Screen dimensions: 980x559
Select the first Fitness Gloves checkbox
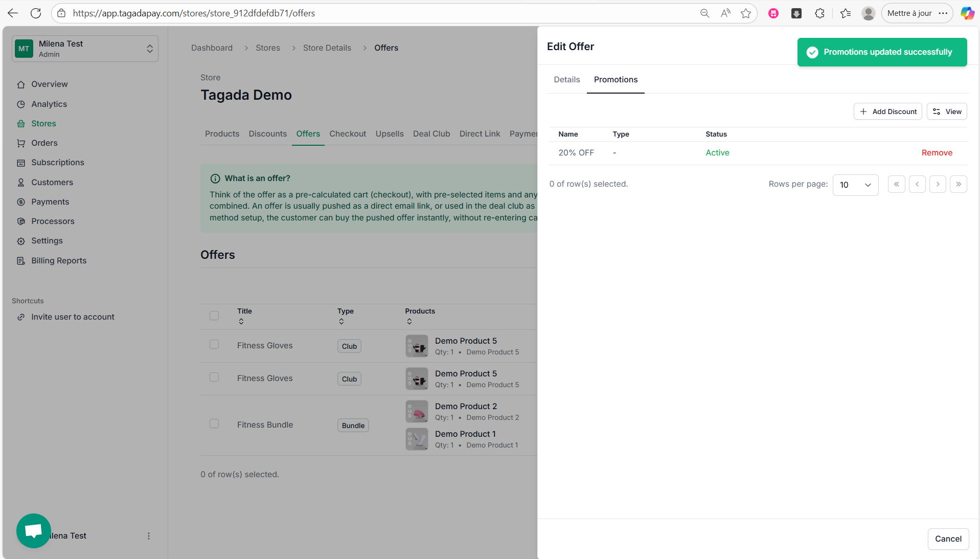click(214, 345)
